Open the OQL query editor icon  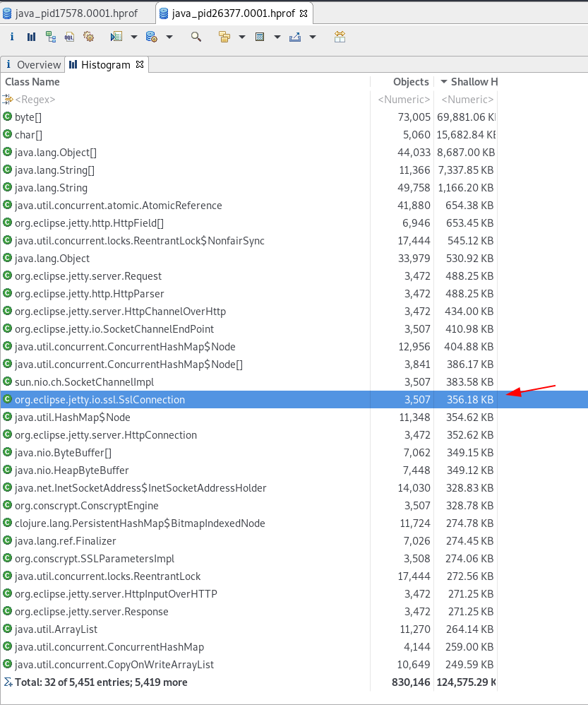69,36
